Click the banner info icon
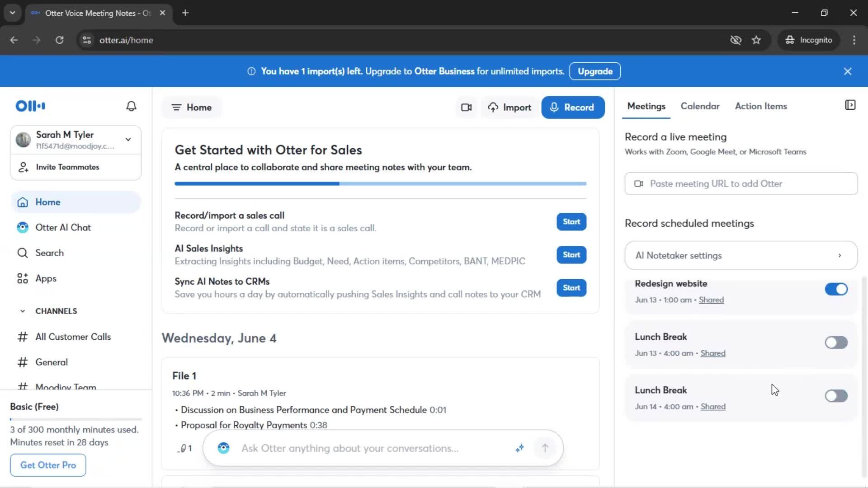Viewport: 868px width, 488px height. [x=251, y=71]
